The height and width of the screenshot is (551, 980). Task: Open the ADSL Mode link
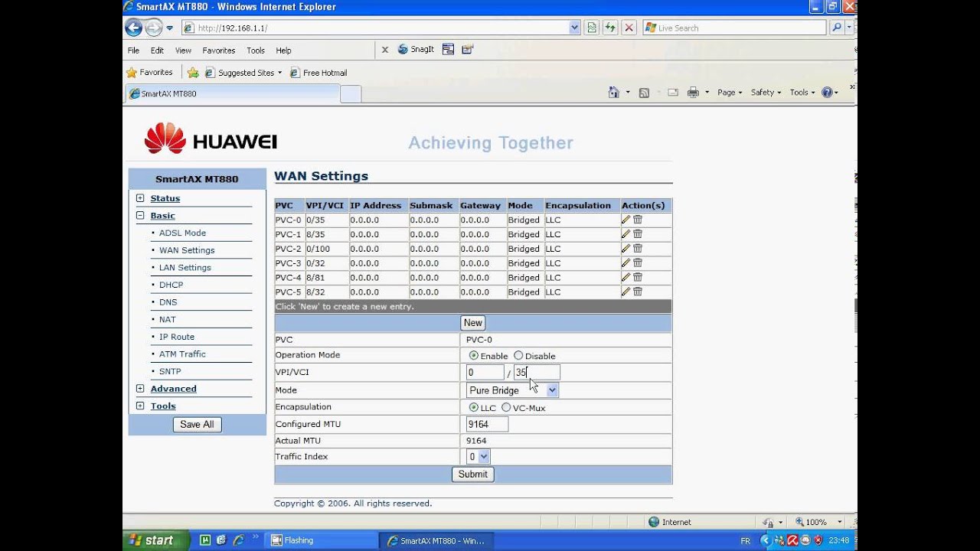pyautogui.click(x=182, y=233)
